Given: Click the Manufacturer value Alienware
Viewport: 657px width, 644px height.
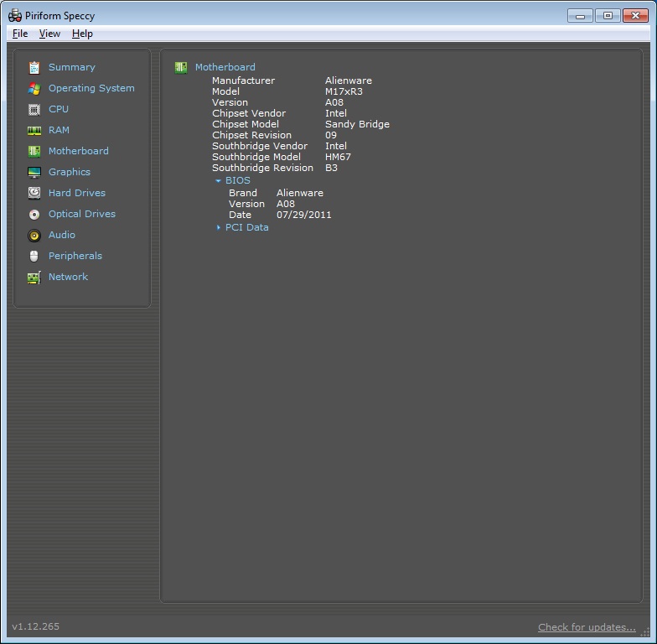Looking at the screenshot, I should pos(349,80).
